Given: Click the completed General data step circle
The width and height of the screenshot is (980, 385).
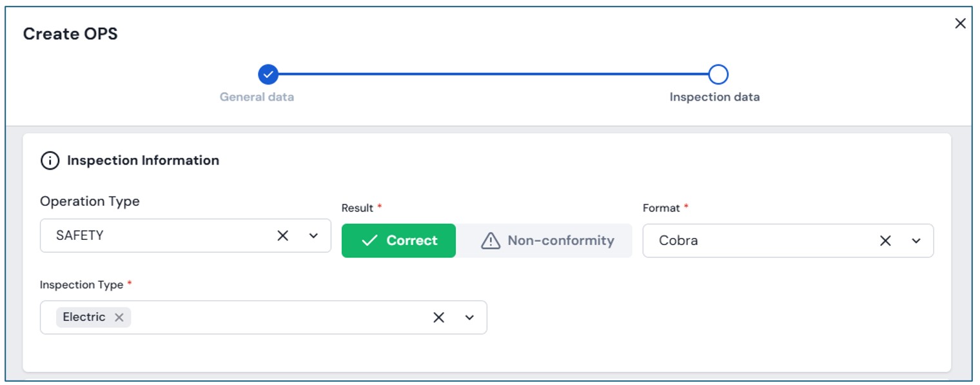Looking at the screenshot, I should coord(268,75).
